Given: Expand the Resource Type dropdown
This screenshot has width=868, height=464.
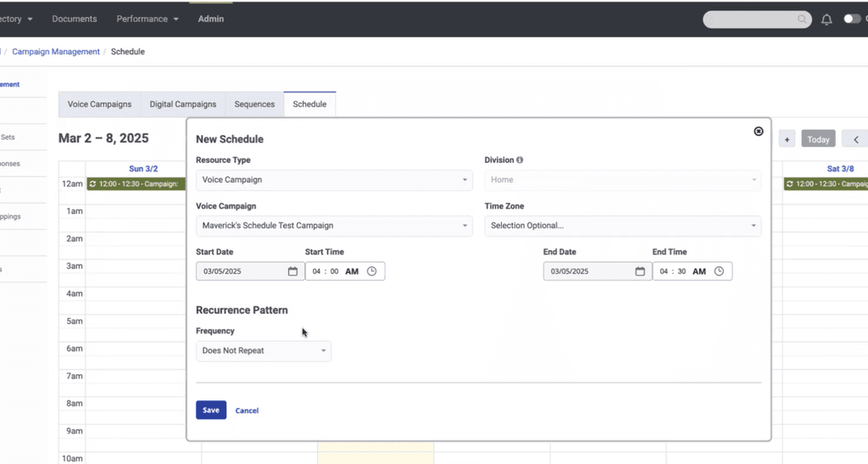Looking at the screenshot, I should (x=334, y=180).
